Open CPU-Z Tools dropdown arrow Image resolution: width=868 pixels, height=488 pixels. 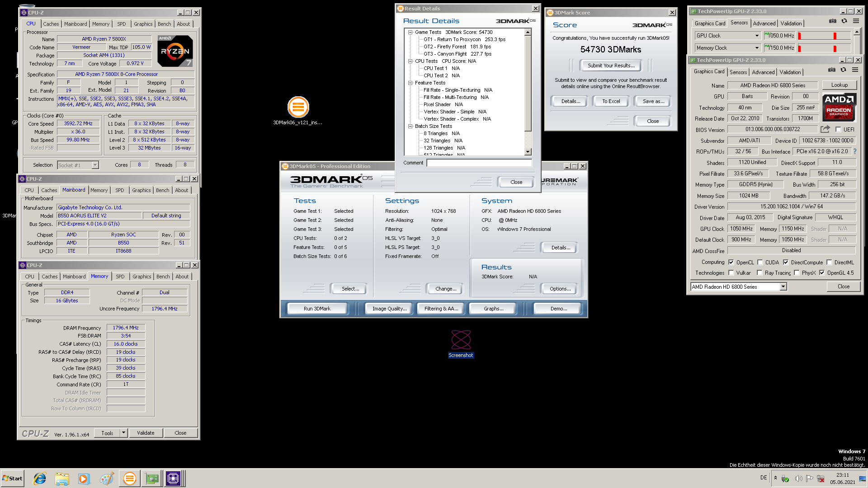pyautogui.click(x=123, y=433)
